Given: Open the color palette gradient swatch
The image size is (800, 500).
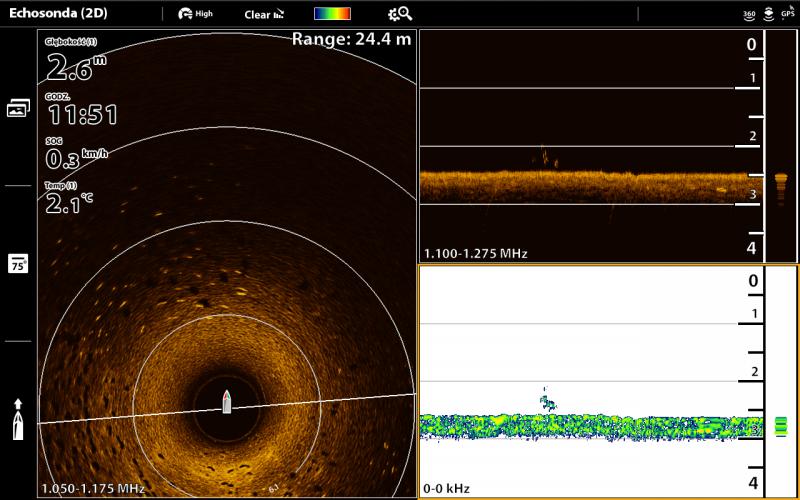Looking at the screenshot, I should coord(332,14).
